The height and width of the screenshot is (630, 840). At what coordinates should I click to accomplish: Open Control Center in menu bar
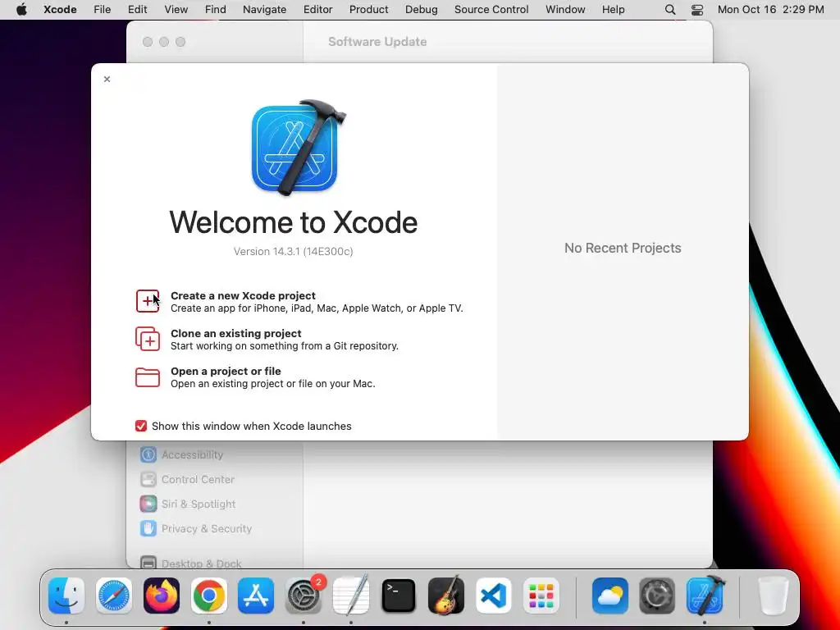point(697,10)
